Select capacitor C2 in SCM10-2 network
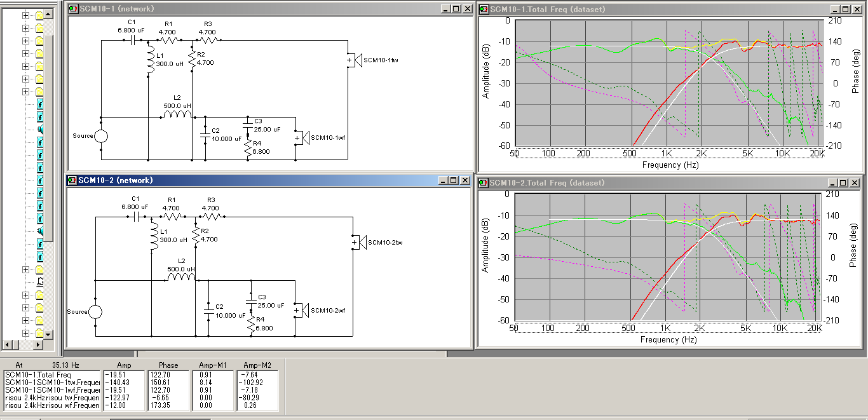Screen dimensions: 868x420 tap(208, 311)
